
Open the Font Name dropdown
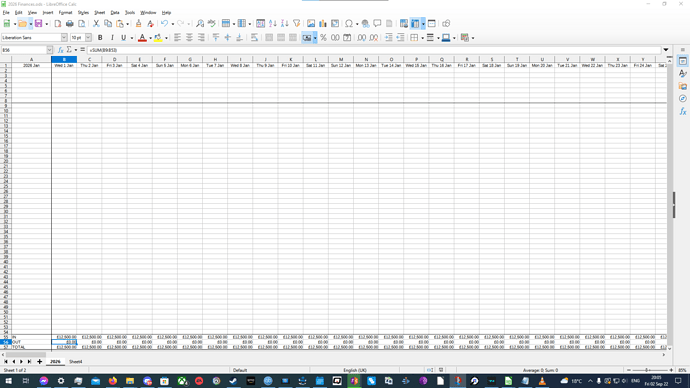pyautogui.click(x=64, y=38)
